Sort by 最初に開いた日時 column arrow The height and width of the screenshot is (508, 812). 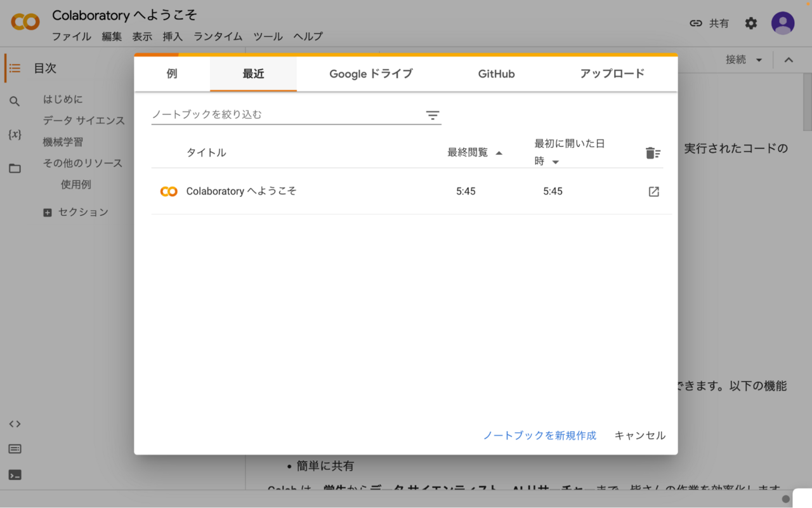pyautogui.click(x=556, y=162)
